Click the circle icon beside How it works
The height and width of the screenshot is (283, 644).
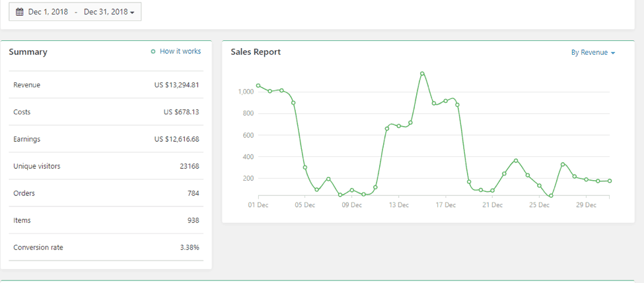[x=153, y=51]
